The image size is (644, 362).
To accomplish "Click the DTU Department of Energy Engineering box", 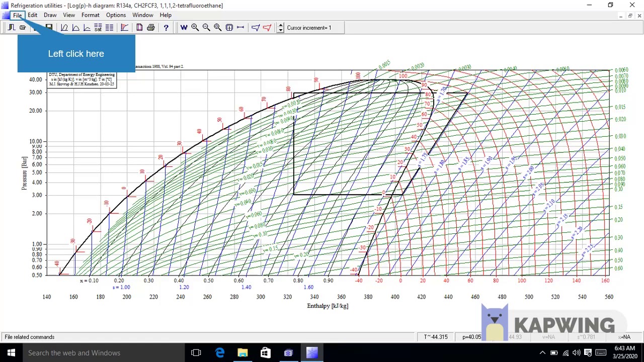I will point(82,79).
